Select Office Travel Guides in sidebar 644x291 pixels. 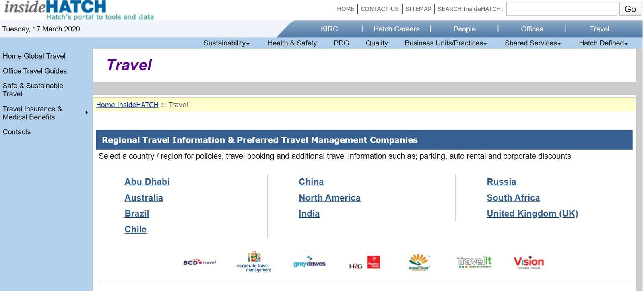click(35, 71)
